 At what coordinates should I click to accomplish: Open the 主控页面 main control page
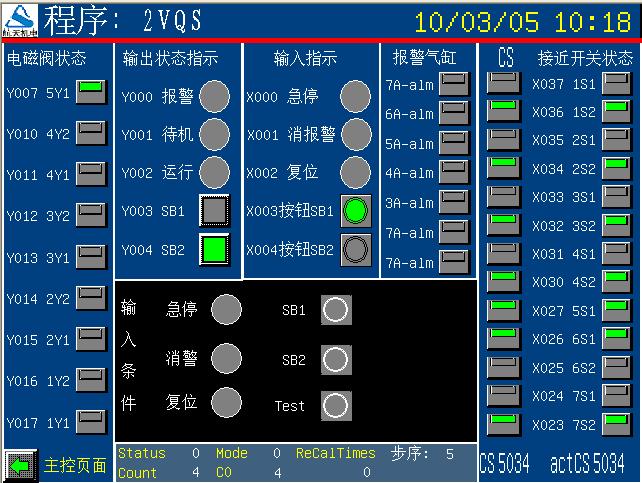(75, 466)
